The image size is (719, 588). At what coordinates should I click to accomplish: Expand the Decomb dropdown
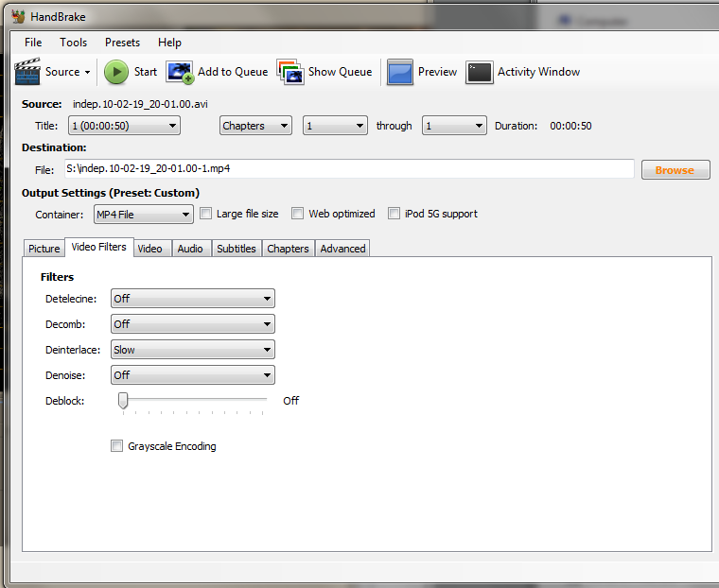pos(193,324)
